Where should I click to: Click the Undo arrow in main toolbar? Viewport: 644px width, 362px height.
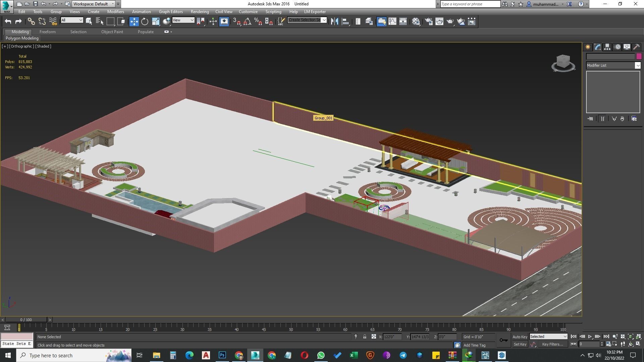(x=8, y=22)
